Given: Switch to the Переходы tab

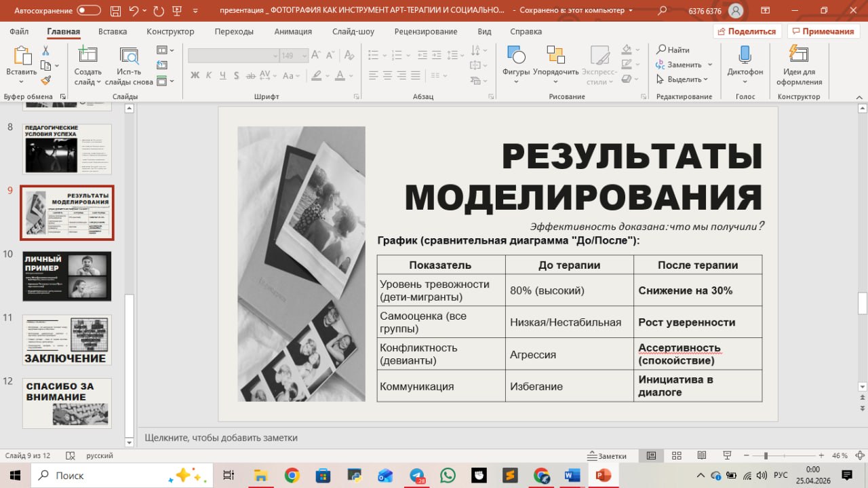Looking at the screenshot, I should coord(234,31).
